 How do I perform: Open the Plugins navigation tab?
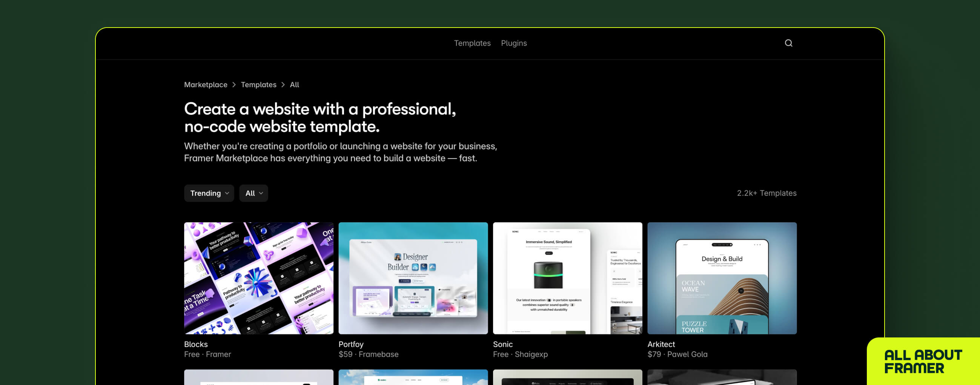(x=514, y=43)
